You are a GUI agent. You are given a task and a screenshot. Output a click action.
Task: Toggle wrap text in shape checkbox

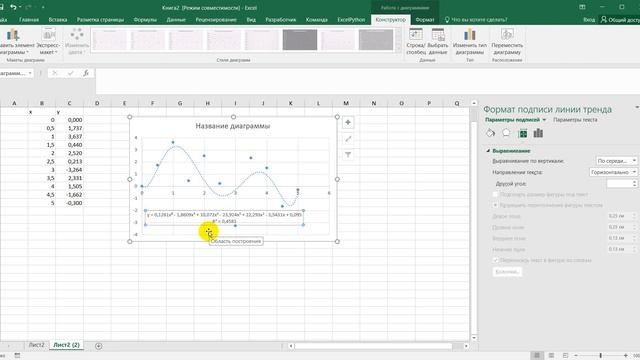click(496, 260)
